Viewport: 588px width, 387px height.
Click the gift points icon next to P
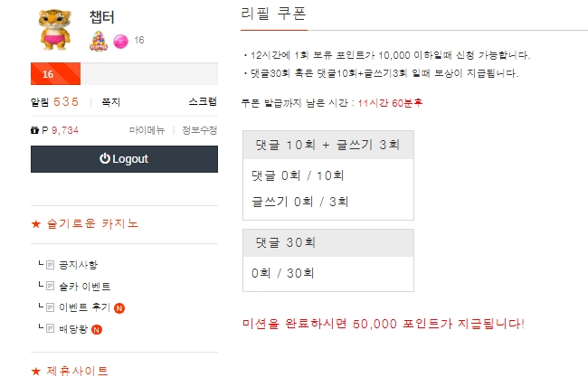click(34, 130)
